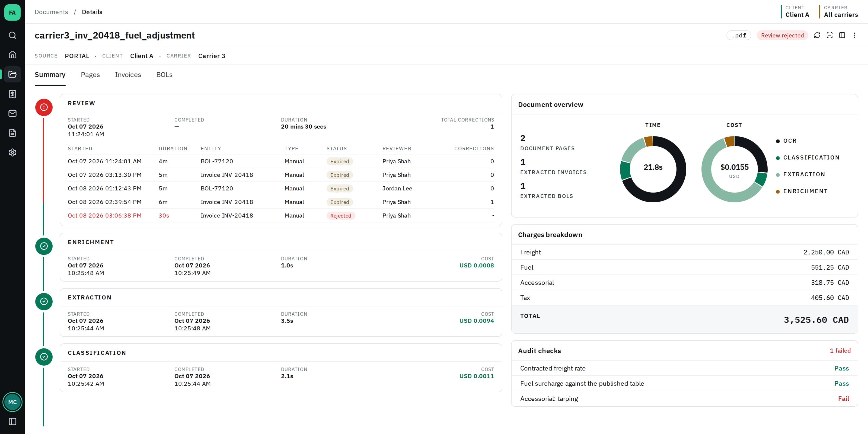Click the Extraction cost USD 0.0094

pyautogui.click(x=477, y=320)
